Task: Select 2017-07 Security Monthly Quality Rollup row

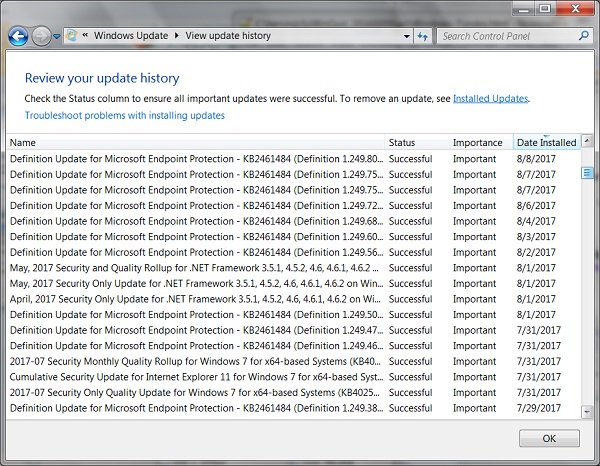Action: (293, 362)
